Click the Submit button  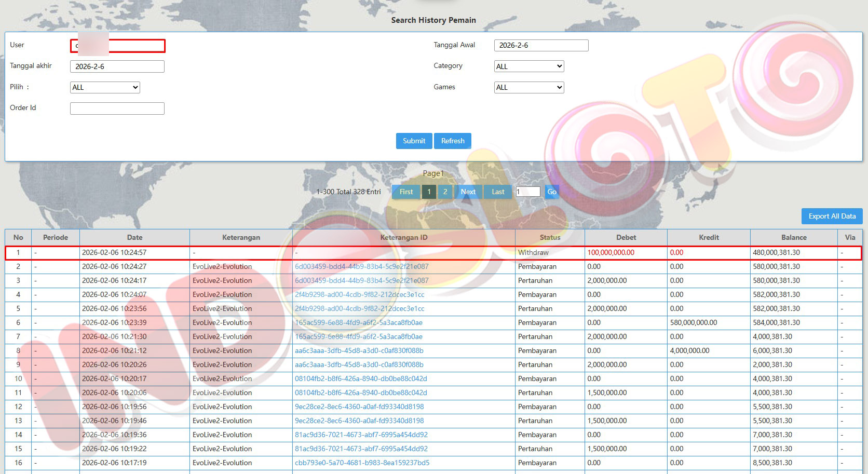(x=414, y=141)
